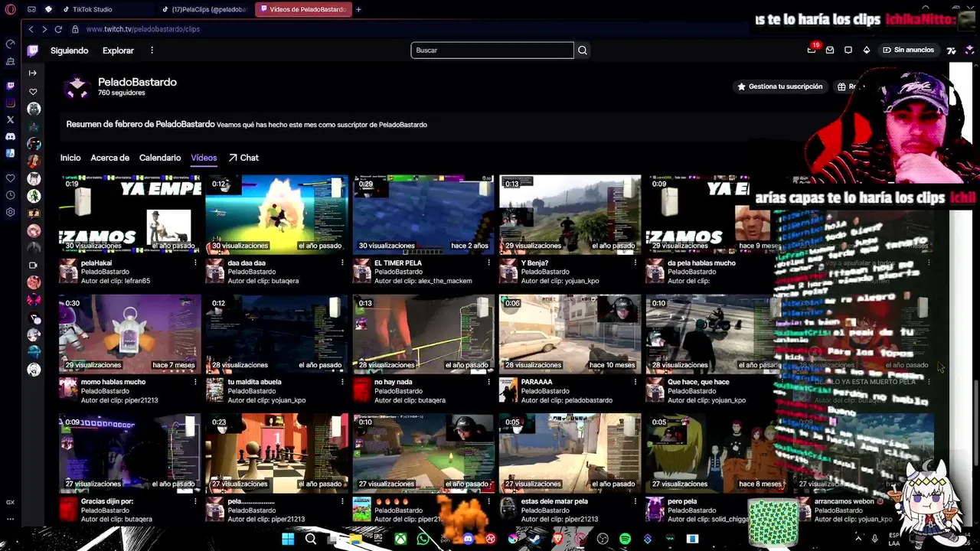The height and width of the screenshot is (551, 980).
Task: Open Steam from taskbar
Action: tap(535, 540)
